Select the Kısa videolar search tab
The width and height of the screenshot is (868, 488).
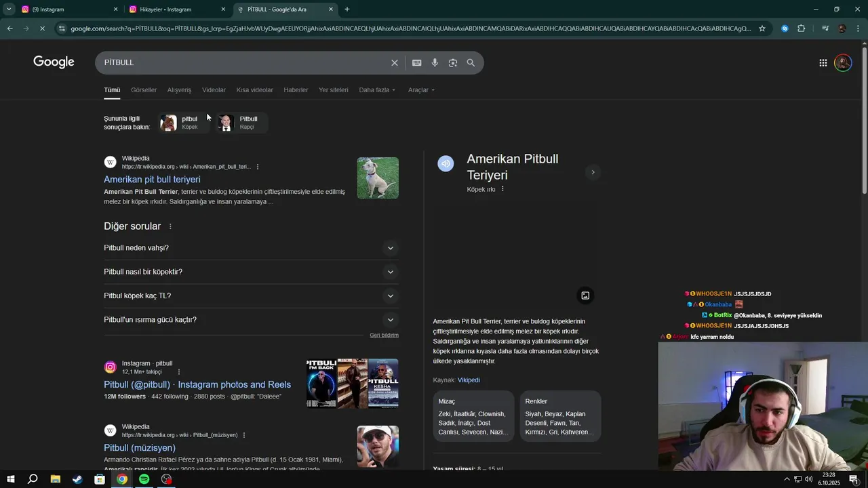[254, 90]
